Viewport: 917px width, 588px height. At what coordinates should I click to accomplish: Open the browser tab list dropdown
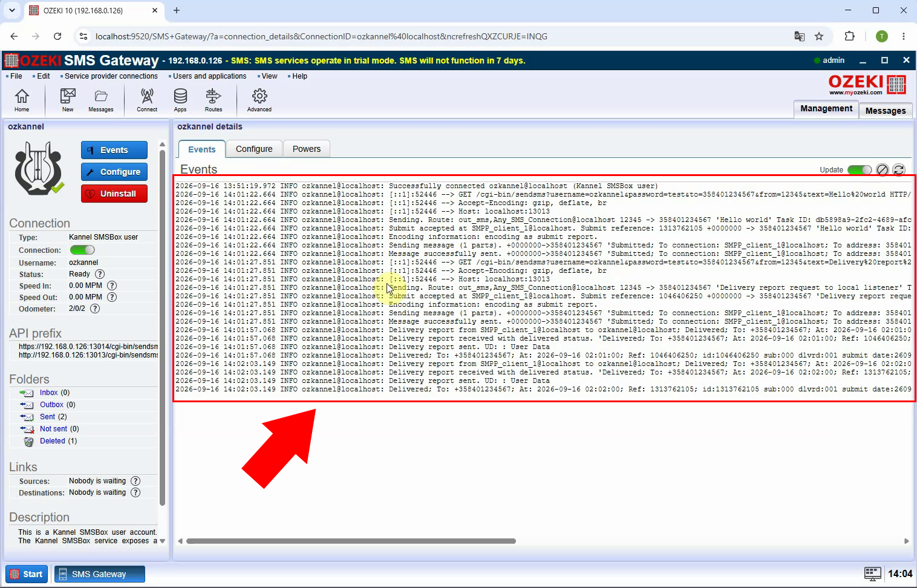tap(11, 10)
